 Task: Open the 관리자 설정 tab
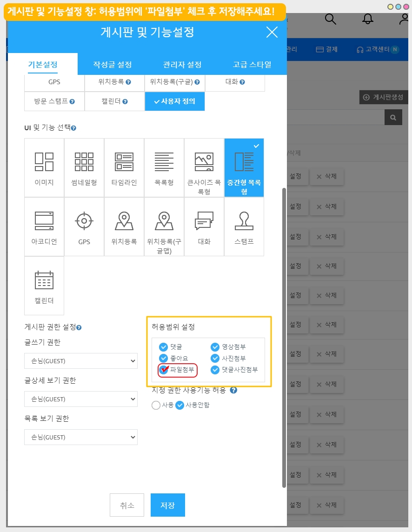click(182, 65)
